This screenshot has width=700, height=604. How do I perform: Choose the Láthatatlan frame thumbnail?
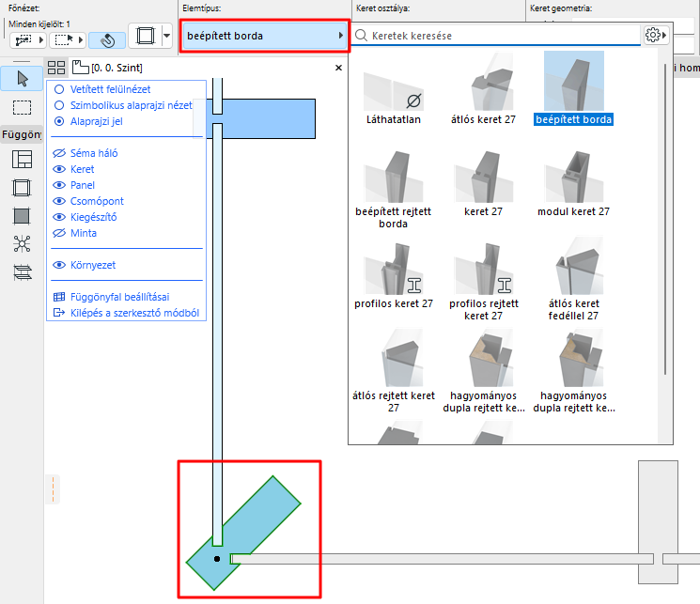click(394, 88)
